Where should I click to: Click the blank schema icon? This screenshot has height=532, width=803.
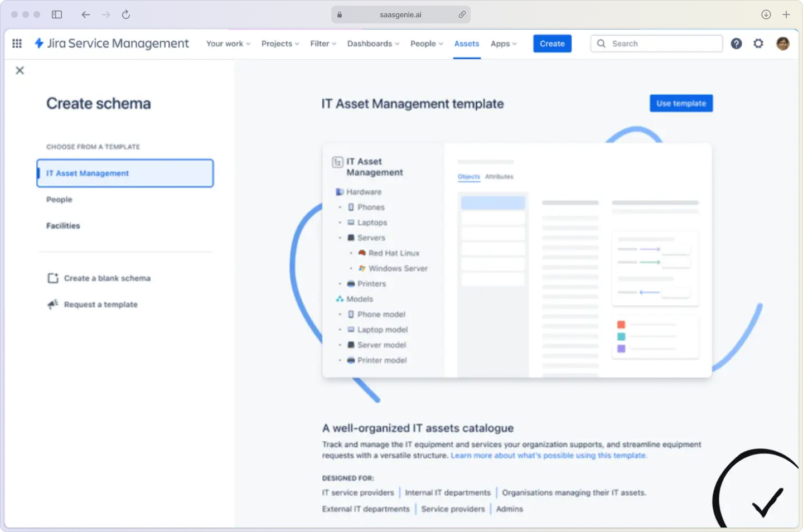coord(53,278)
